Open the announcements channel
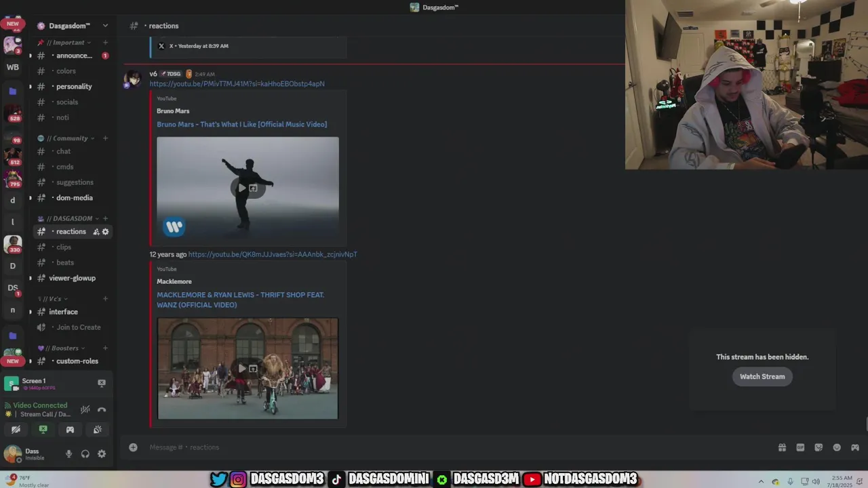Viewport: 868px width, 488px height. point(71,56)
